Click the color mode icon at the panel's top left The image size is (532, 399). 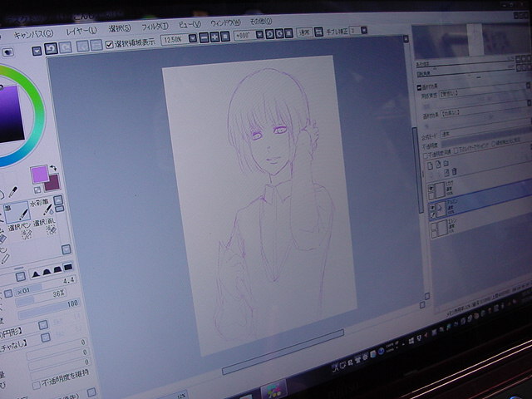click(x=7, y=52)
